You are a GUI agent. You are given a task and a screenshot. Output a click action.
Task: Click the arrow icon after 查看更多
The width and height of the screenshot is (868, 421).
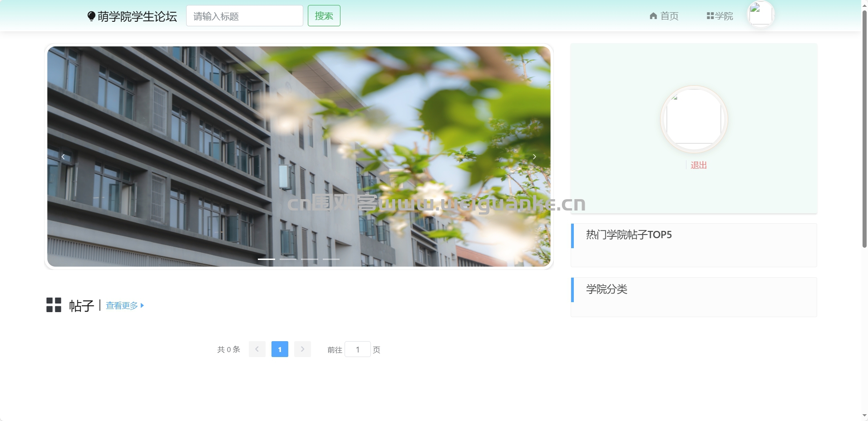pyautogui.click(x=142, y=305)
